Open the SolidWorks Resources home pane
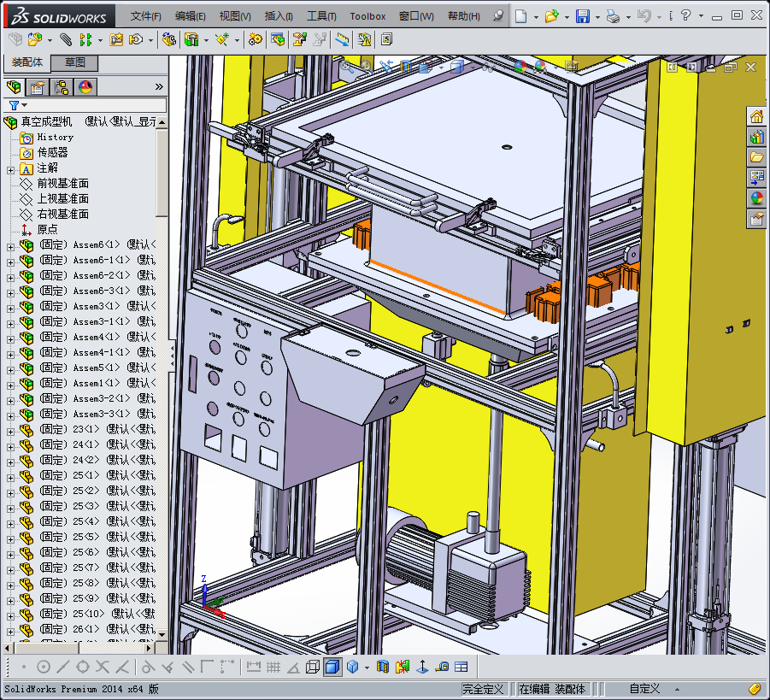The width and height of the screenshot is (770, 700). [x=756, y=116]
